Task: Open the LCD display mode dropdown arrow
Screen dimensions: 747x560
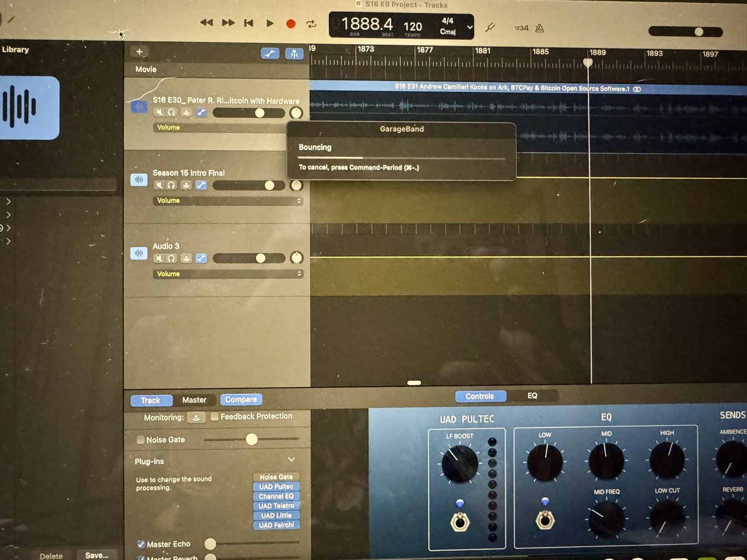Action: [470, 27]
